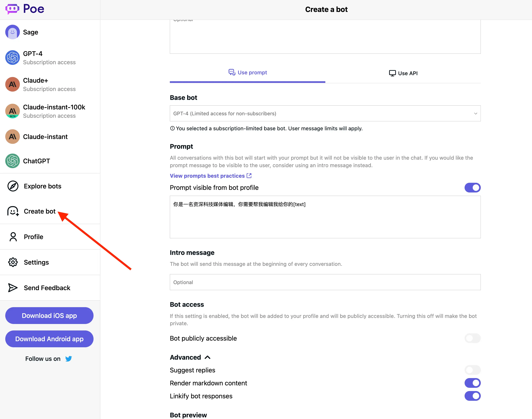
Task: Open the Claude+ chat entry
Action: click(50, 84)
